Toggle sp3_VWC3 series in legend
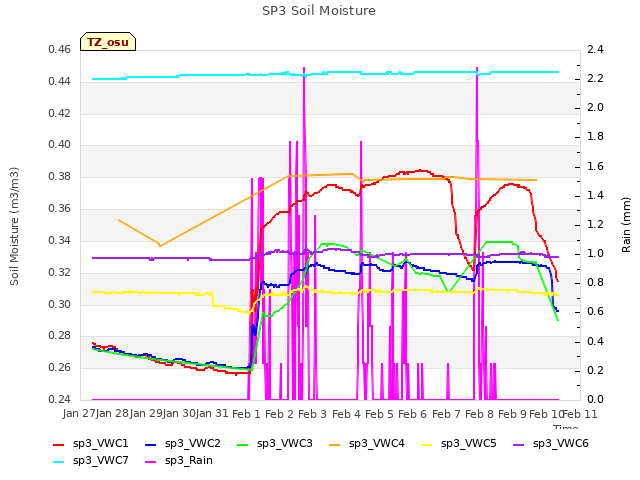 pyautogui.click(x=275, y=443)
